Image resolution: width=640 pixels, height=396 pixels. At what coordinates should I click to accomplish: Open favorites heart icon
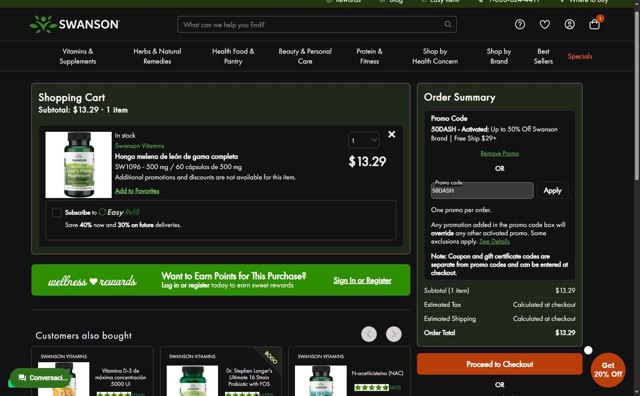pos(544,24)
